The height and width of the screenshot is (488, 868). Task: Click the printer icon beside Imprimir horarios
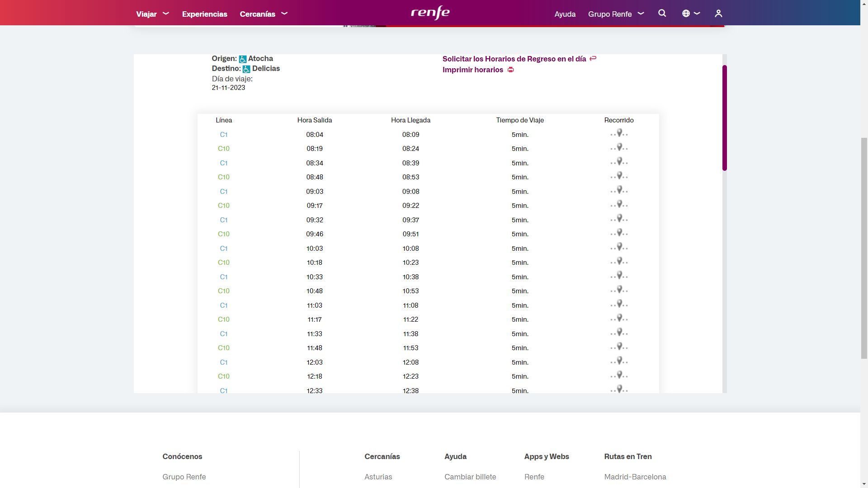[x=510, y=70]
